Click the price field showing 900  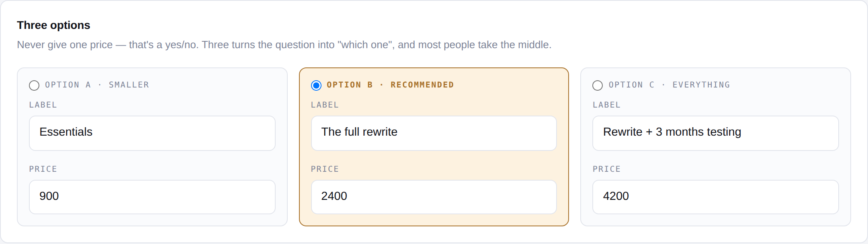coord(152,197)
